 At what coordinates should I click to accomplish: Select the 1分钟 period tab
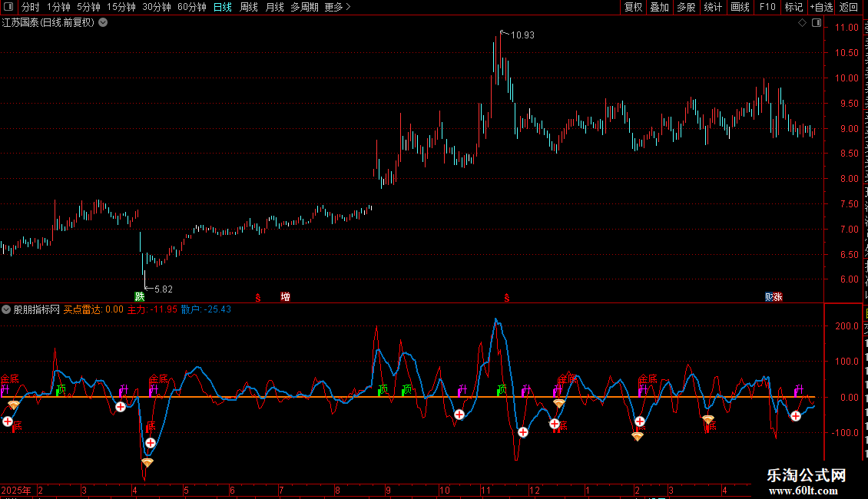pyautogui.click(x=58, y=7)
